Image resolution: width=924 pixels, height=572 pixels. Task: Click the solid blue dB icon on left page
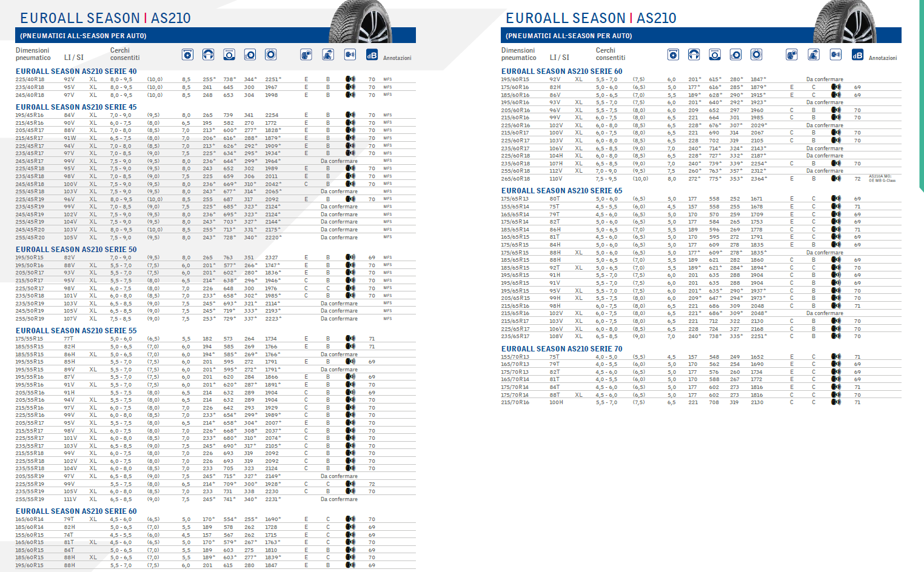coord(372,55)
